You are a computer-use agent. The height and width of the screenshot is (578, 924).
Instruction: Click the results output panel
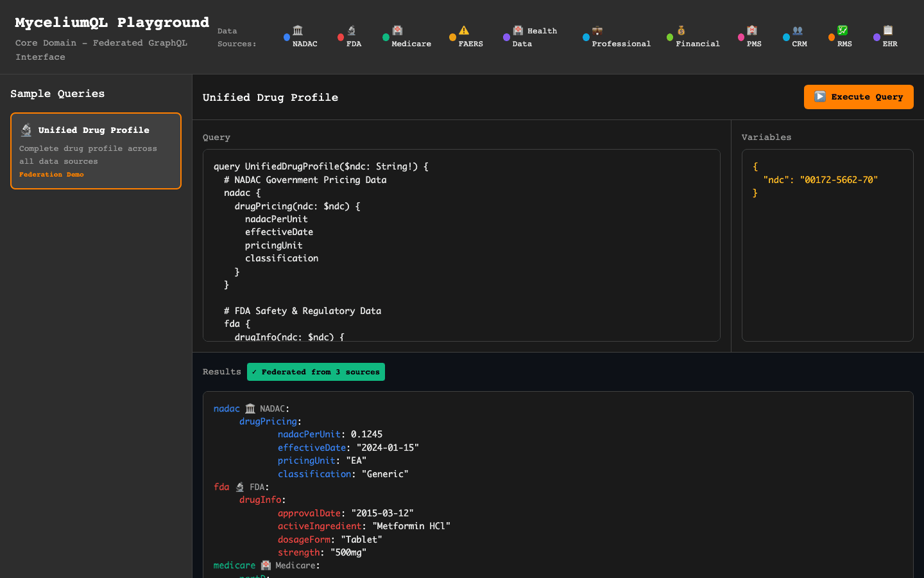point(558,485)
